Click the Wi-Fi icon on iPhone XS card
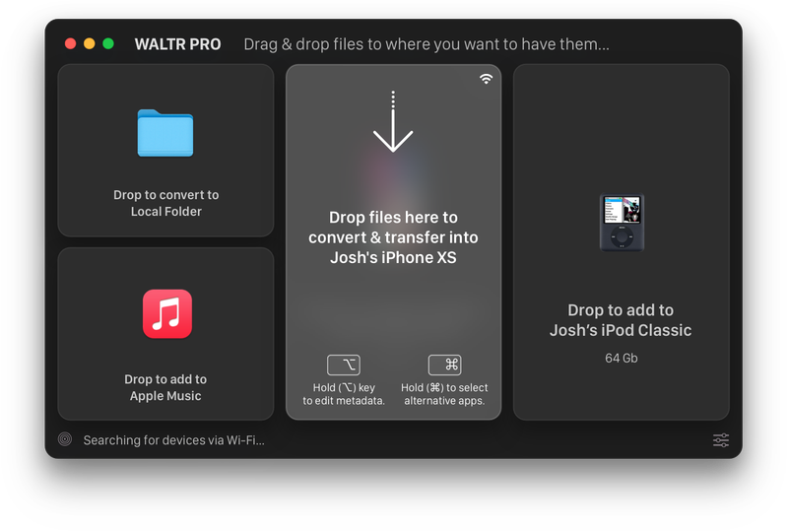 [x=486, y=79]
